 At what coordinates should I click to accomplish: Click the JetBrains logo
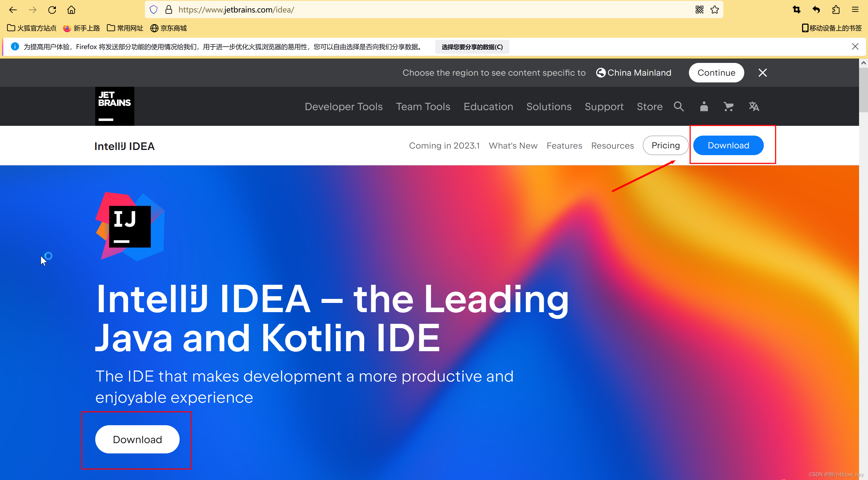pos(115,106)
